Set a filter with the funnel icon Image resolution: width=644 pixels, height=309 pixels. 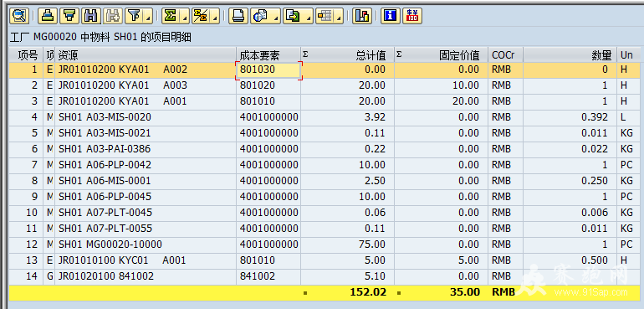(x=134, y=16)
